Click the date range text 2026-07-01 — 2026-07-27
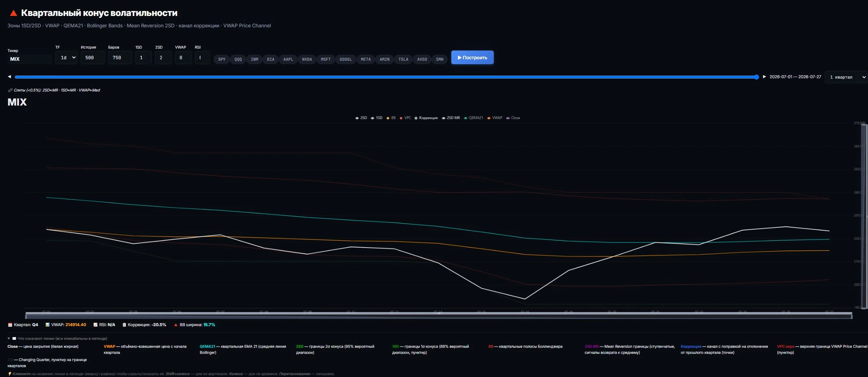The image size is (868, 377). coord(795,77)
